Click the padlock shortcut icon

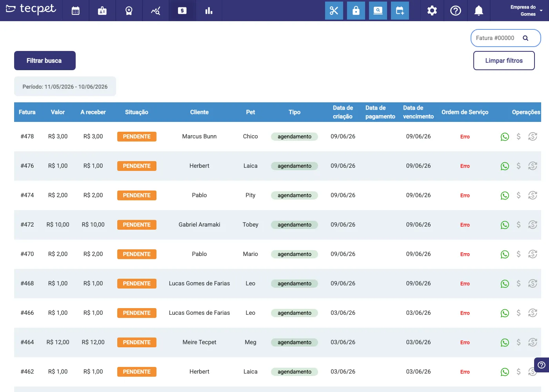pyautogui.click(x=356, y=11)
